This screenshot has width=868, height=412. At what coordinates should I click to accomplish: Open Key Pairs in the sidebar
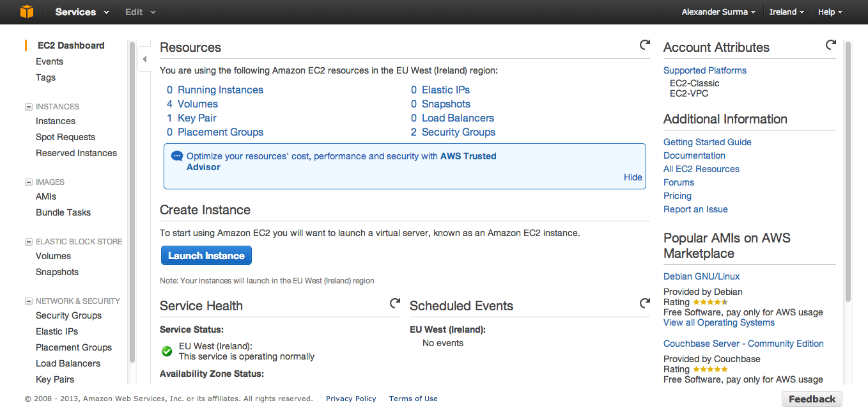point(55,379)
